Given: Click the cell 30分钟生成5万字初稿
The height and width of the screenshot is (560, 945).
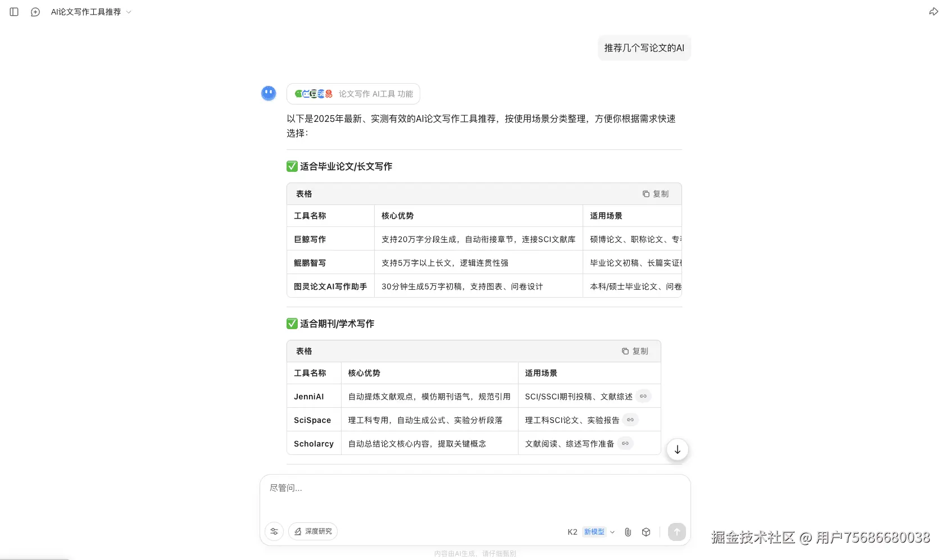Looking at the screenshot, I should (479, 286).
